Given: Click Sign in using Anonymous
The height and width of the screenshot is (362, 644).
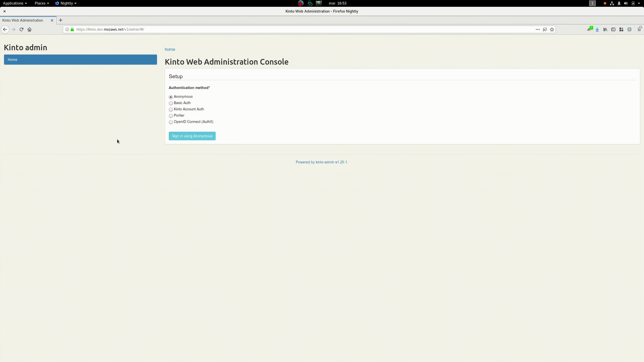Looking at the screenshot, I should (x=192, y=136).
